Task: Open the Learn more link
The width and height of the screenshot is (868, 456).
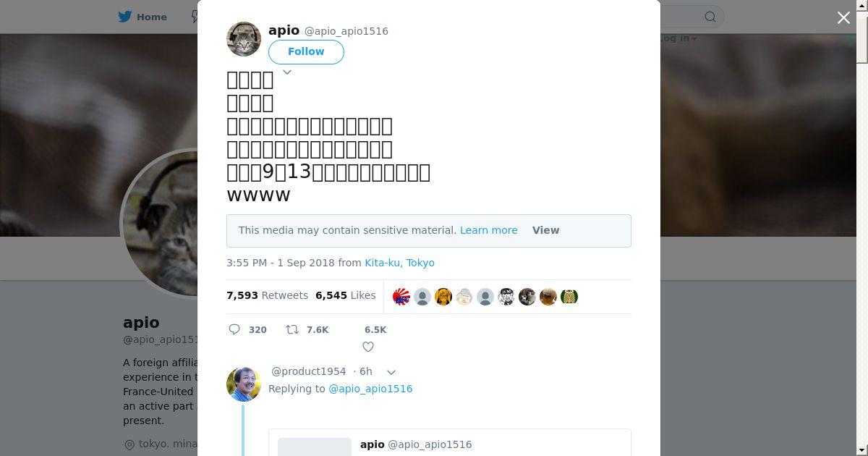Action: click(488, 230)
